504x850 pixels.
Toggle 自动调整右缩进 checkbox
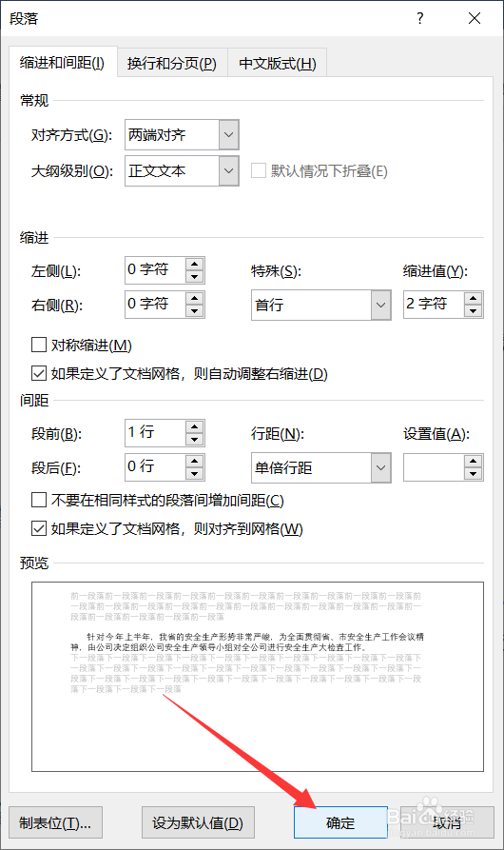pyautogui.click(x=39, y=373)
